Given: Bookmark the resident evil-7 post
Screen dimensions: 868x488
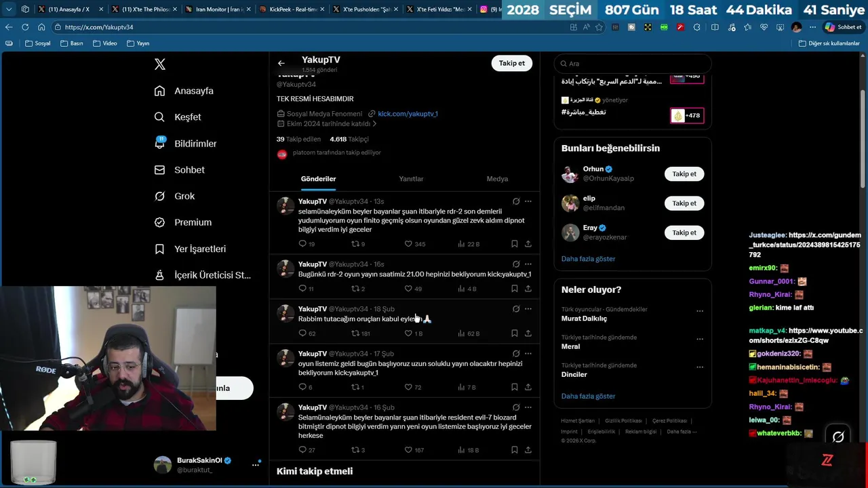Looking at the screenshot, I should pyautogui.click(x=514, y=450).
